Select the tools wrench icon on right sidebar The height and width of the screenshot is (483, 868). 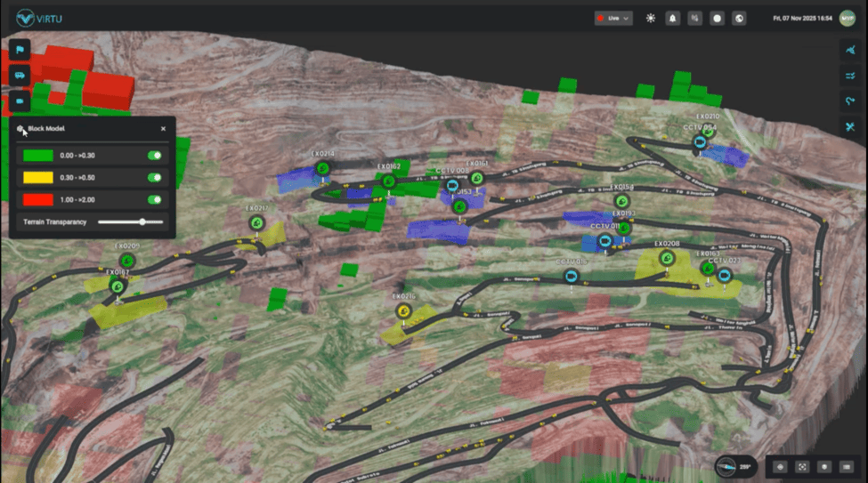pyautogui.click(x=849, y=127)
